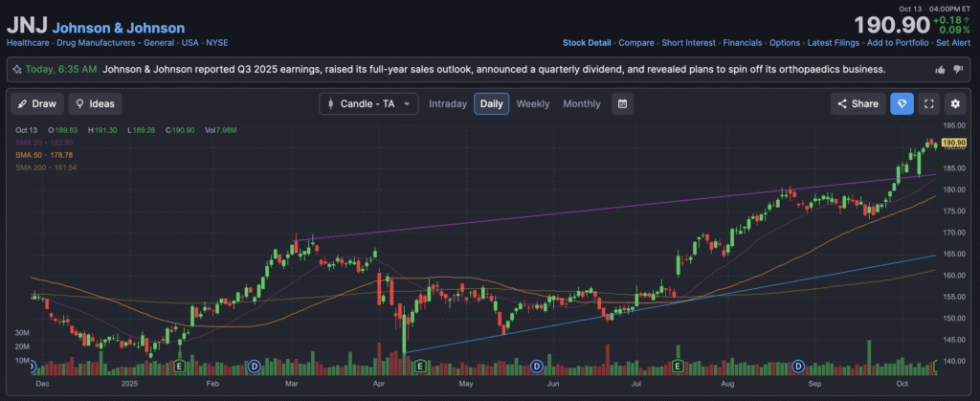The height and width of the screenshot is (401, 980).
Task: Open chart settings gear
Action: coord(954,103)
